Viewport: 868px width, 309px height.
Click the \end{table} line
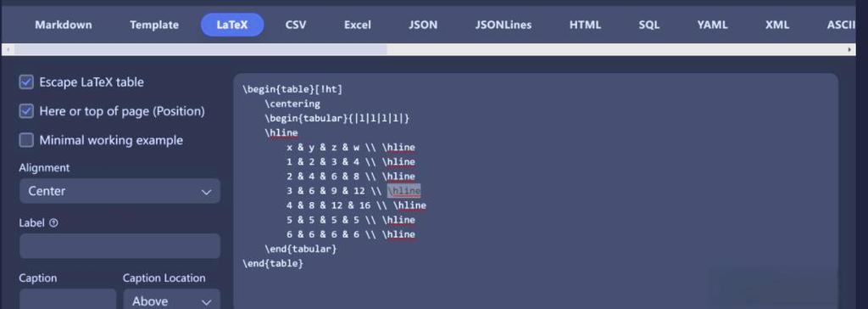coord(273,263)
